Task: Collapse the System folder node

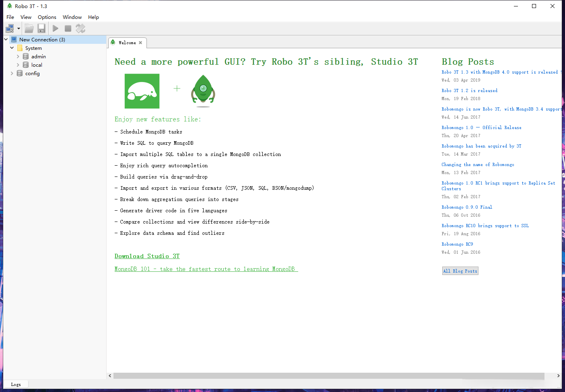Action: click(12, 48)
